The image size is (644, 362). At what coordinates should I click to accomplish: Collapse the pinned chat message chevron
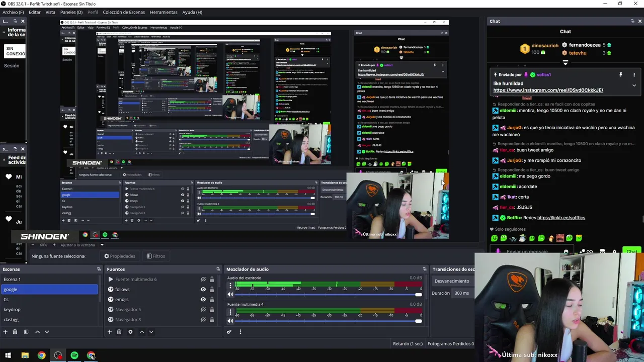[x=634, y=85]
